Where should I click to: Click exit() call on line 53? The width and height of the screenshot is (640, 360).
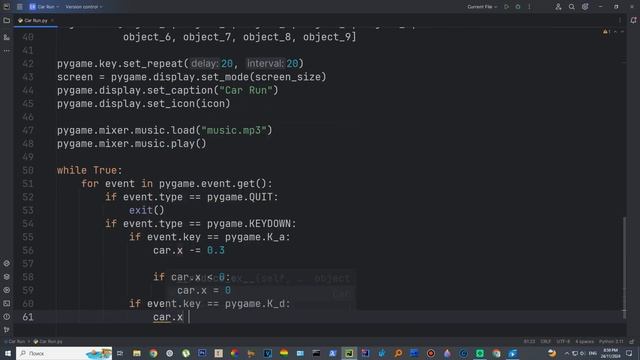click(x=147, y=210)
